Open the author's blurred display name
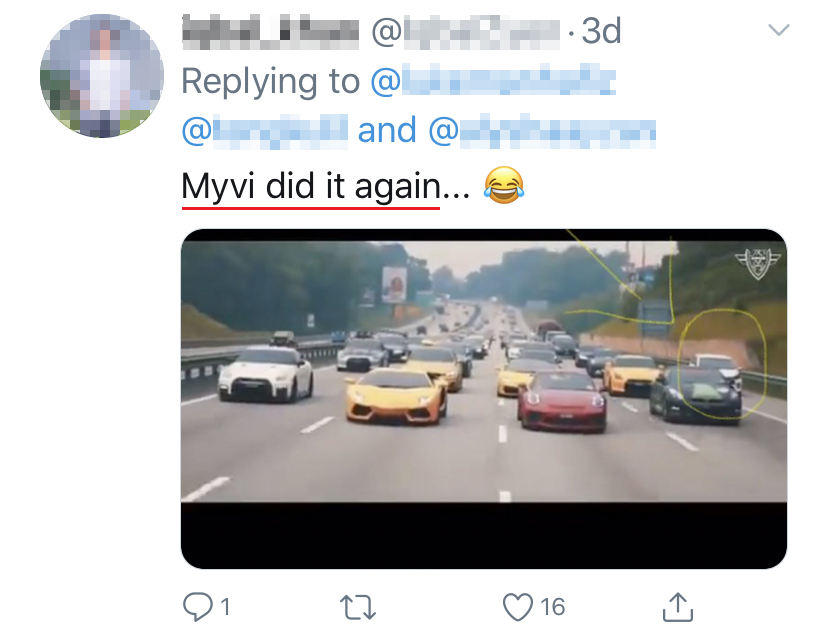This screenshot has height=634, width=828. coord(269,32)
